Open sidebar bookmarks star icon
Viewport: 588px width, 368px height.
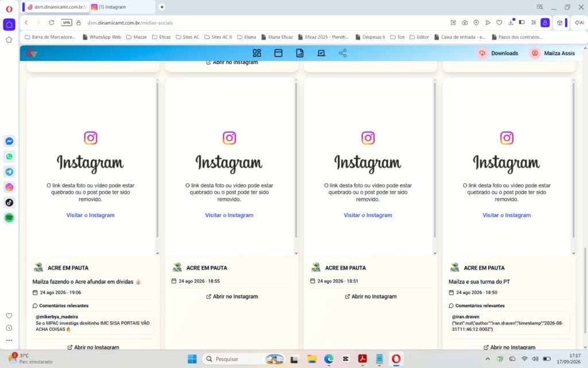[9, 40]
